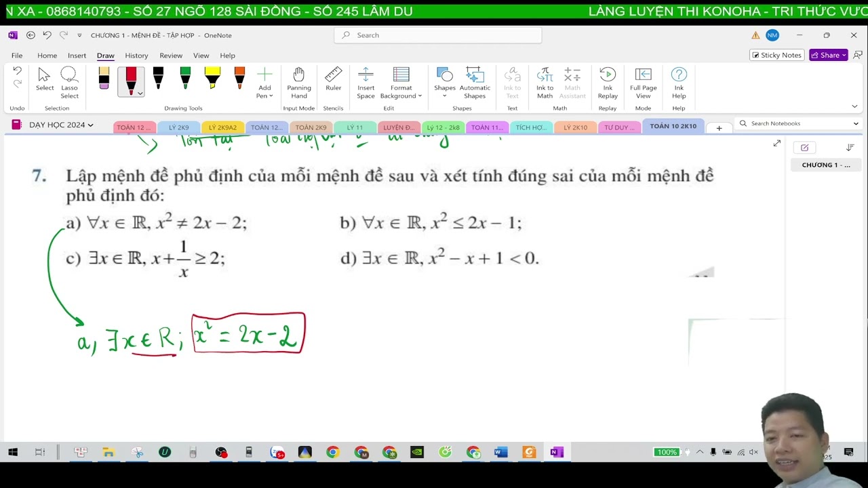Choose the Lasso Select tool
Viewport: 868px width, 488px height.
point(69,83)
